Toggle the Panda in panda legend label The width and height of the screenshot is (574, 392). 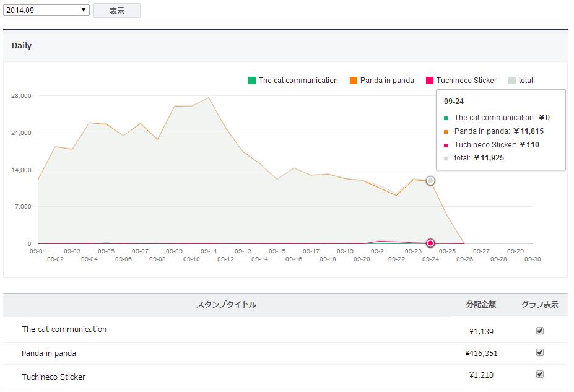(387, 81)
